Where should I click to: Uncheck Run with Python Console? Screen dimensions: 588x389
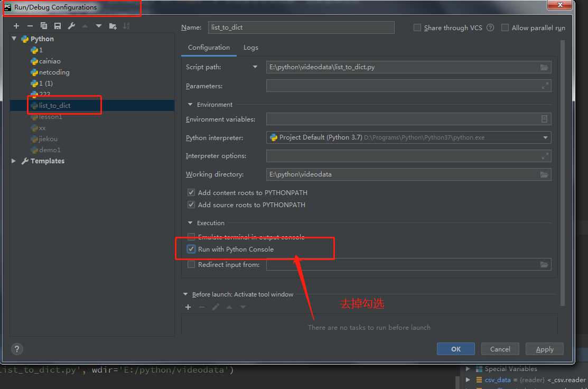coord(191,249)
